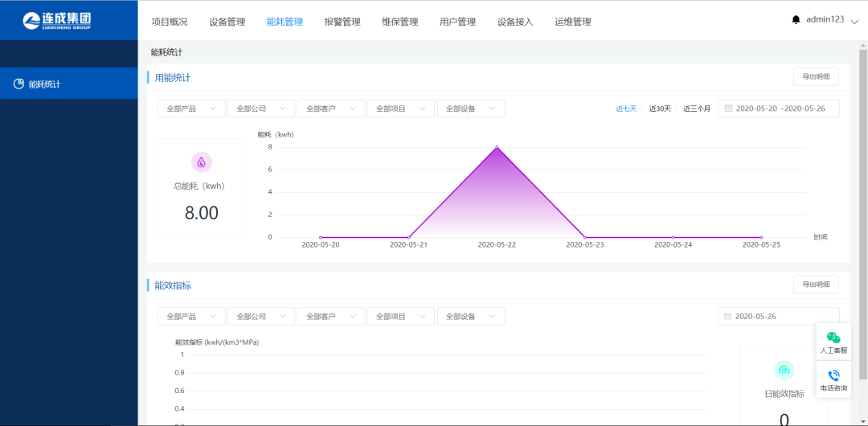The width and height of the screenshot is (868, 426).
Task: Expand 全部设备 dropdown in 能效指标 section
Action: click(x=471, y=317)
